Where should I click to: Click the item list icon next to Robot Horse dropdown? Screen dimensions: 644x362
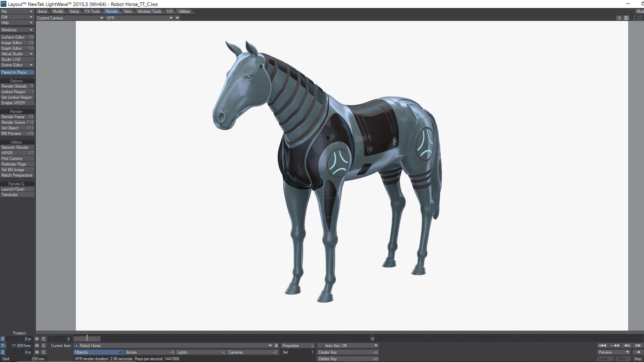tap(276, 346)
